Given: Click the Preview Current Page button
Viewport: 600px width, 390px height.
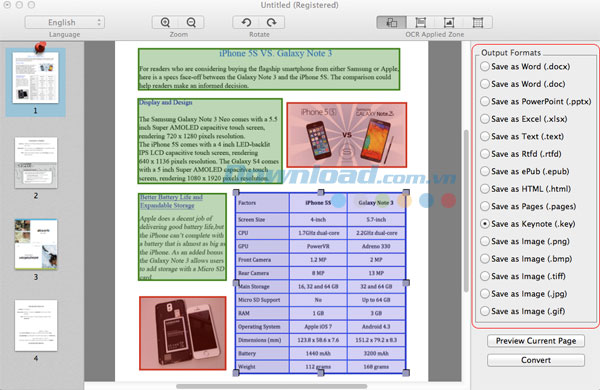Looking at the screenshot, I should click(x=536, y=341).
